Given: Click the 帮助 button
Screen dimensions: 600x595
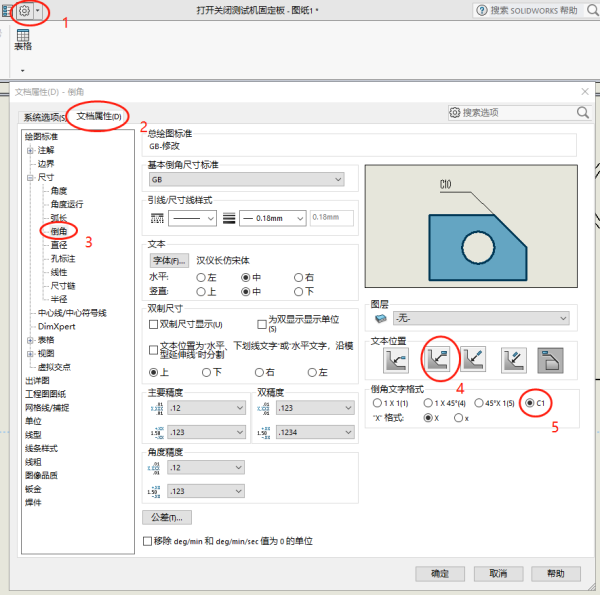Looking at the screenshot, I should click(x=556, y=574).
